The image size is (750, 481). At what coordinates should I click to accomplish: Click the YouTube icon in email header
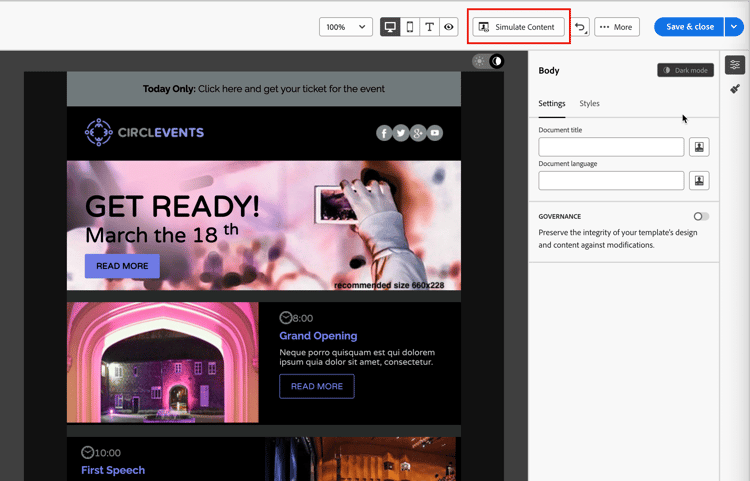point(435,133)
